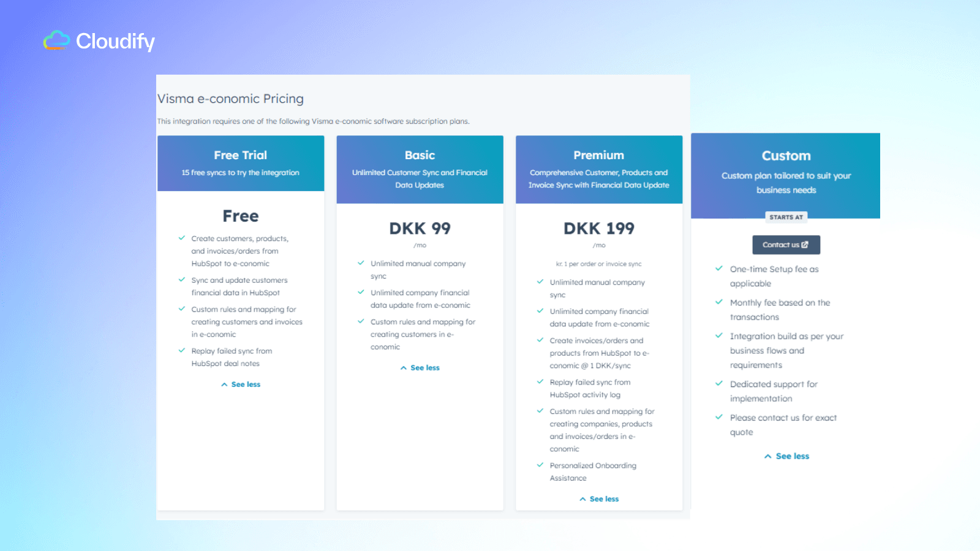Click 'kr. 1 per order or invoice sync' note
Screen dimensions: 980x551
pos(599,264)
